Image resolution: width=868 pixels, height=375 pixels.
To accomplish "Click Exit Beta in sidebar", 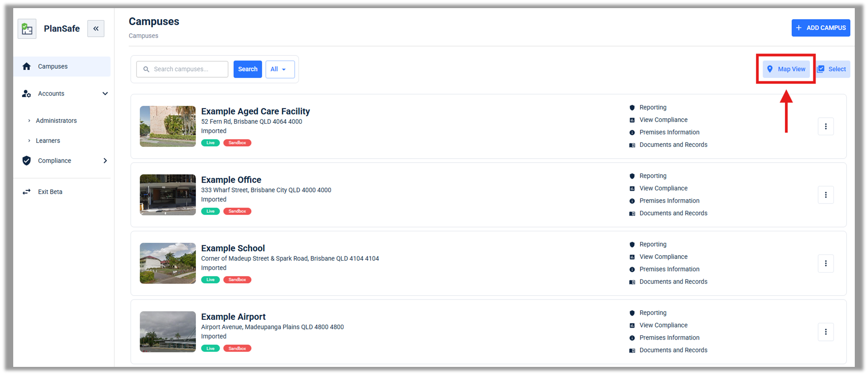I will pyautogui.click(x=50, y=192).
